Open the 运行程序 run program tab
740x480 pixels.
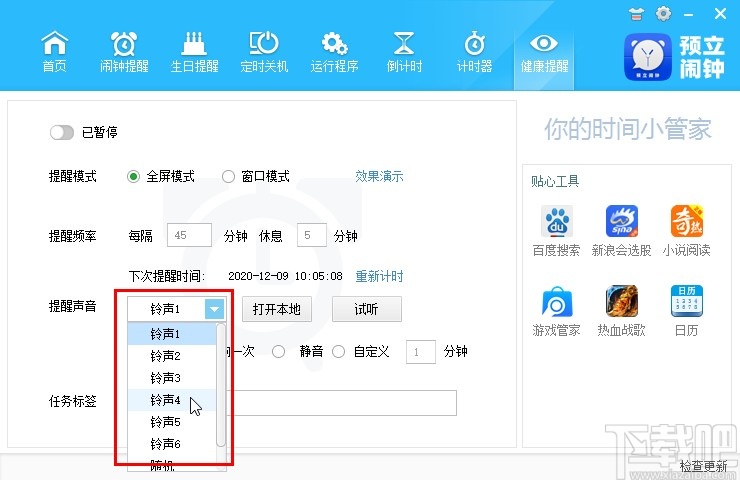[x=334, y=52]
